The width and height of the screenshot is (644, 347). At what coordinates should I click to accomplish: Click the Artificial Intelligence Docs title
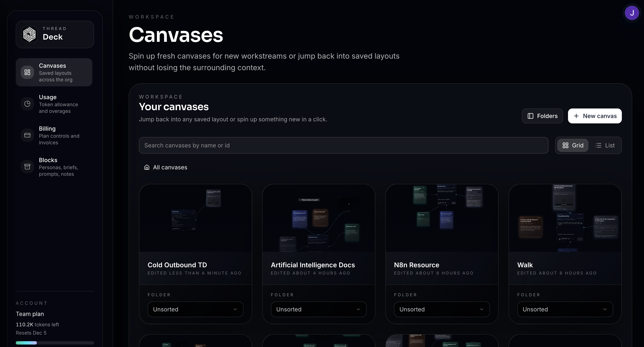(x=313, y=265)
